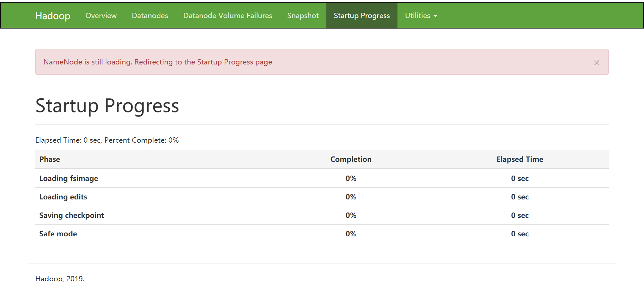Open Datanode Volume Failures page
The height and width of the screenshot is (282, 644).
[227, 16]
